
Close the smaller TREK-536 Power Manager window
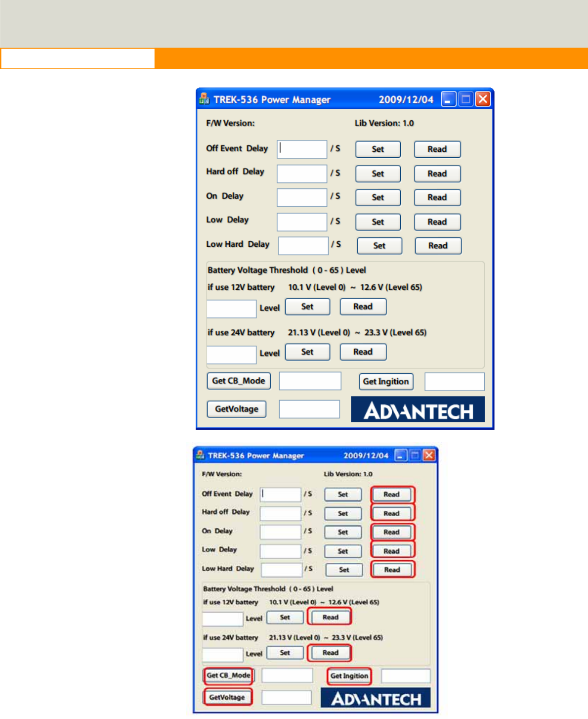[429, 455]
